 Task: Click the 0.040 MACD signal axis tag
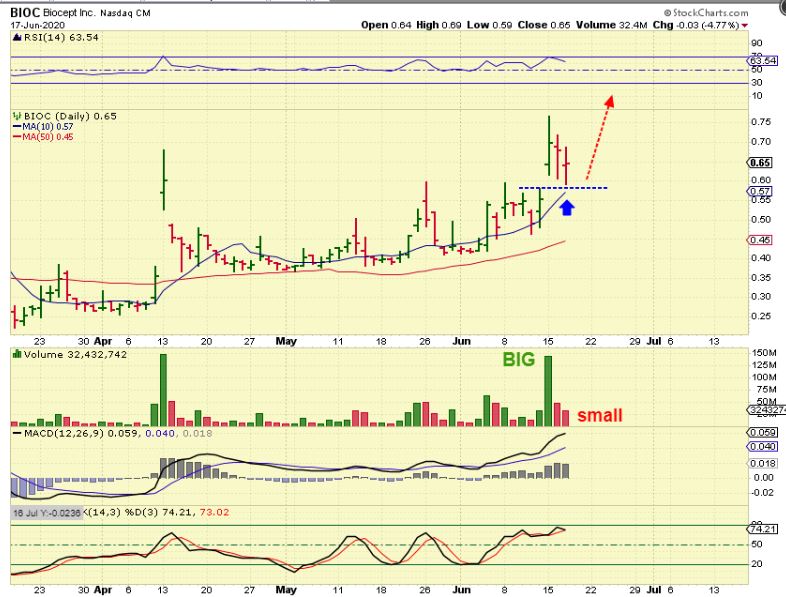pos(762,446)
